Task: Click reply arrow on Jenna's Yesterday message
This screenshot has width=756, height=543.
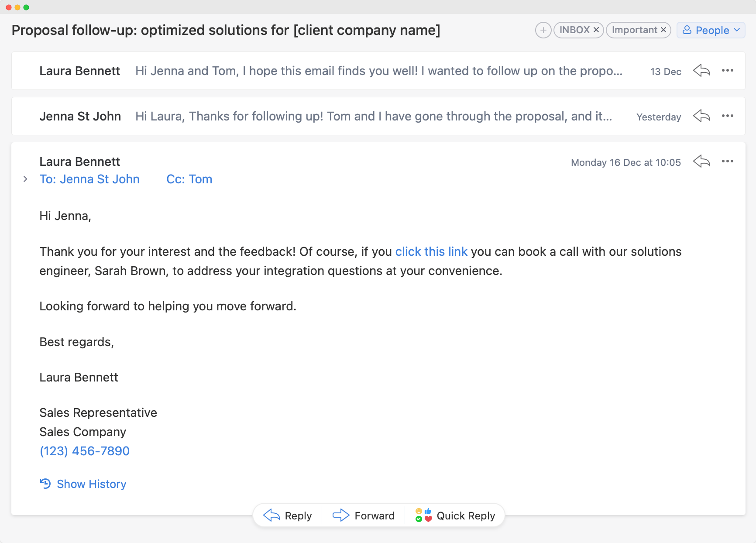Action: point(701,116)
